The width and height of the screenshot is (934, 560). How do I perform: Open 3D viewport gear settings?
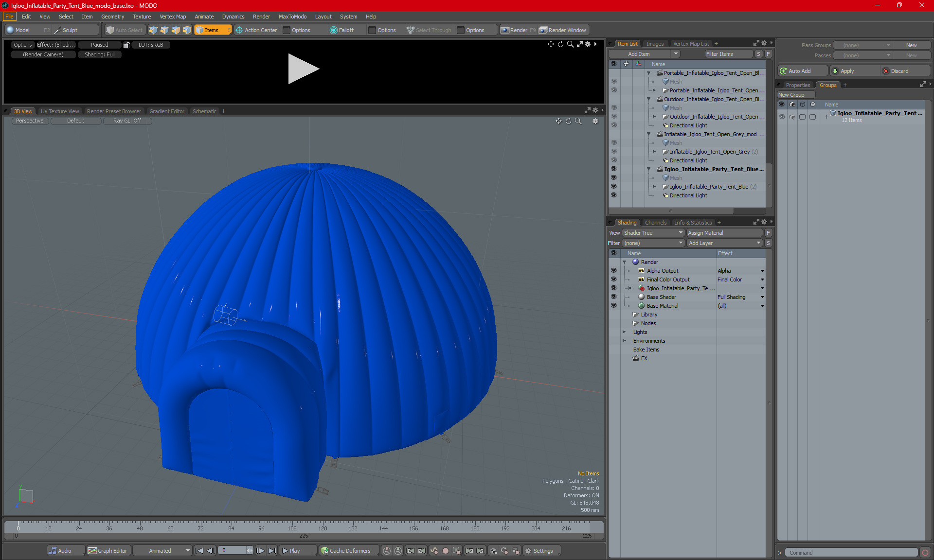(595, 121)
